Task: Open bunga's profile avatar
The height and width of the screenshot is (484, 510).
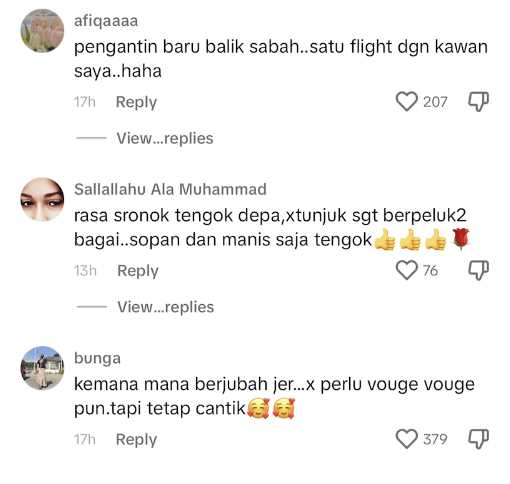Action: (42, 368)
